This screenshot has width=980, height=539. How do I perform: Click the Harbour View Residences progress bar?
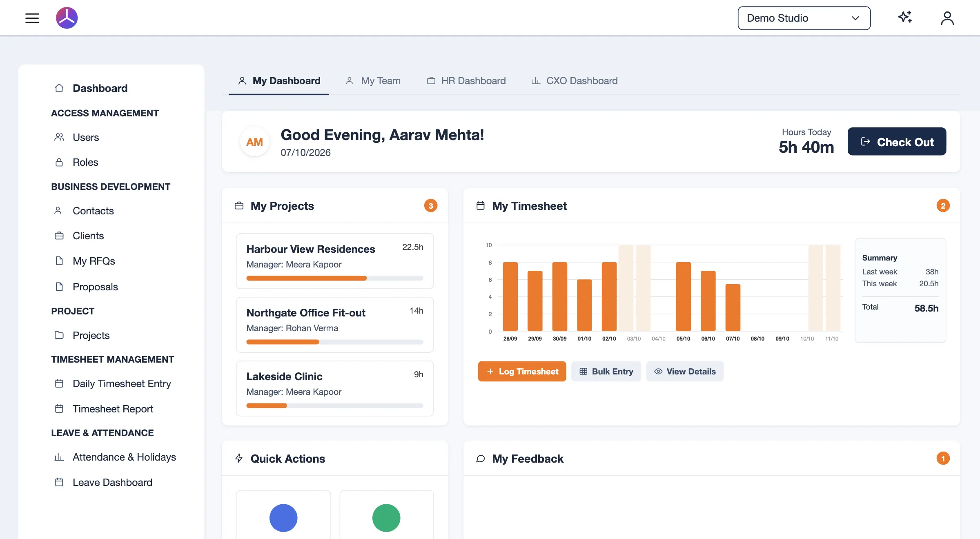(335, 278)
